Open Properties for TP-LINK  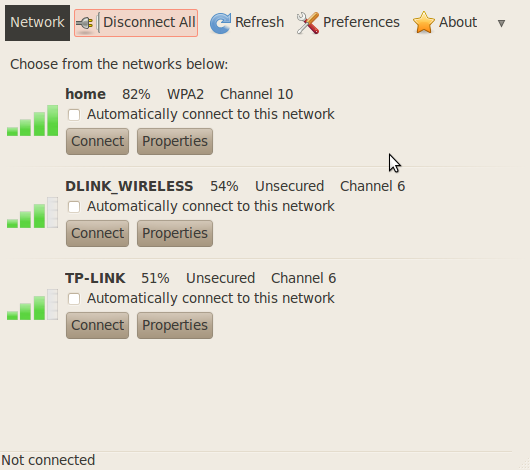point(175,325)
